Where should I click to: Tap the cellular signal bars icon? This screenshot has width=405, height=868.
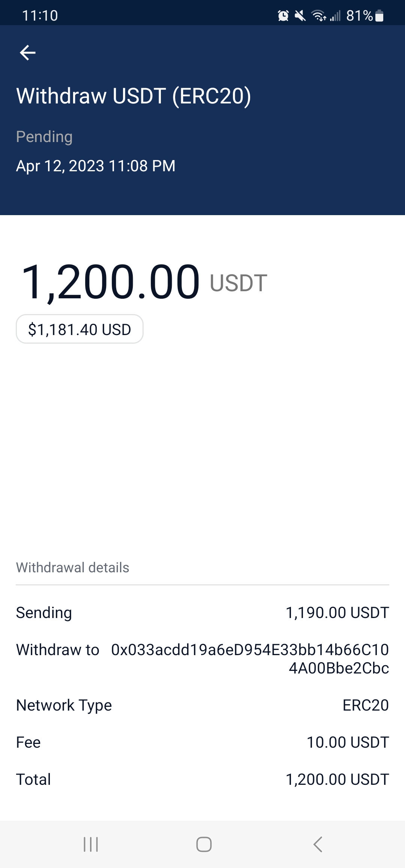[335, 16]
